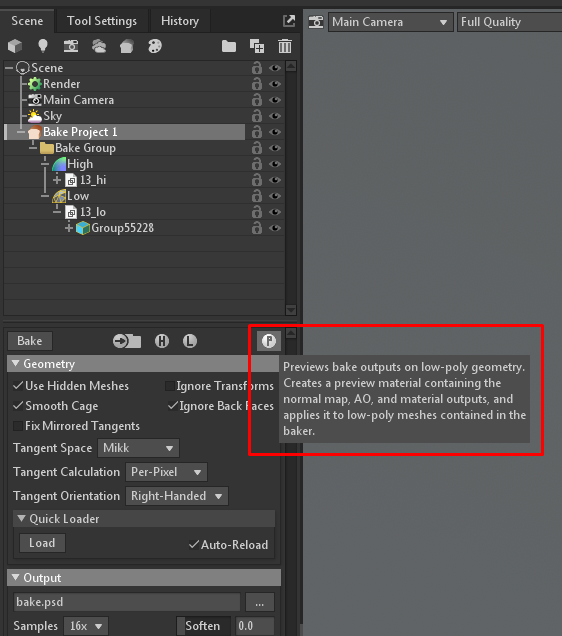Screen dimensions: 562x636
Task: Disable Use Hidden Meshes checkbox
Action: (18, 386)
